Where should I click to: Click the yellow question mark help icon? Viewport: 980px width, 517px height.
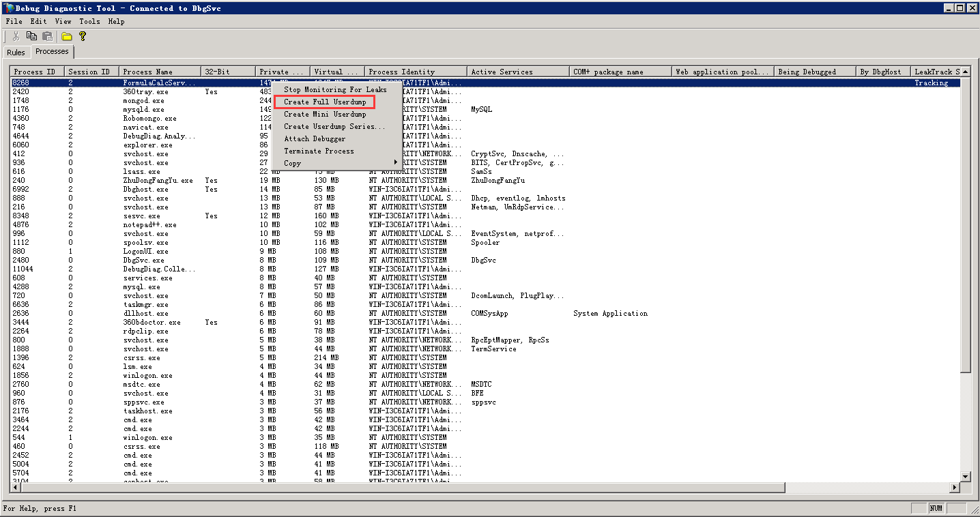83,36
